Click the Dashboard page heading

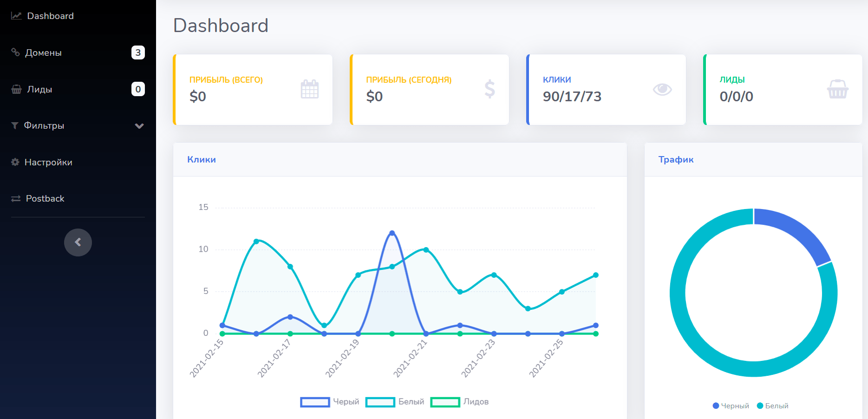pos(221,26)
